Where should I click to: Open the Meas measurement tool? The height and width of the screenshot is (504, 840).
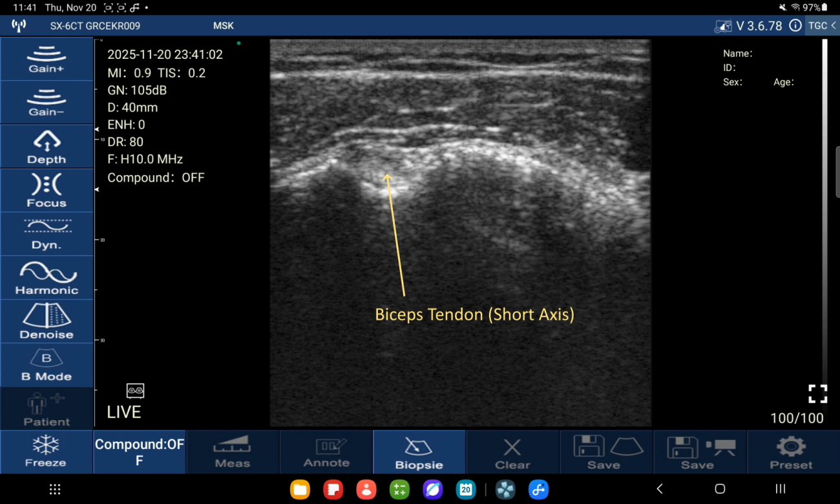point(233,452)
